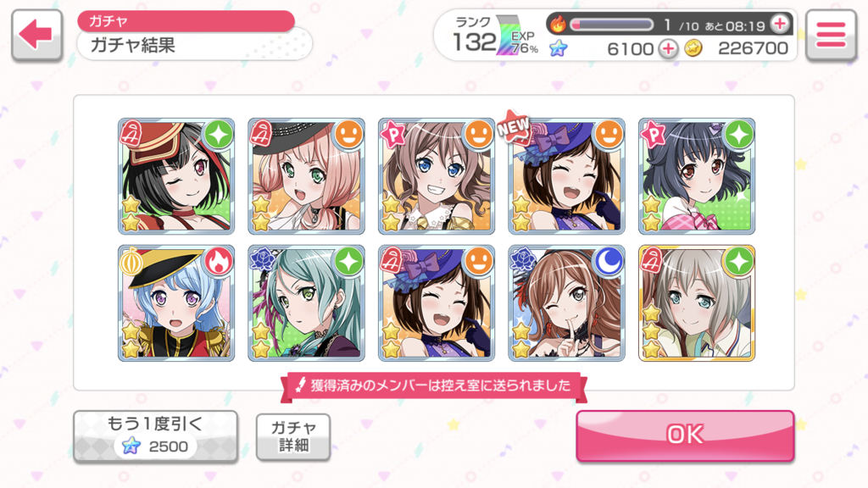This screenshot has width=868, height=488.
Task: Select the blue-haired marching-hat member card
Action: point(176,303)
